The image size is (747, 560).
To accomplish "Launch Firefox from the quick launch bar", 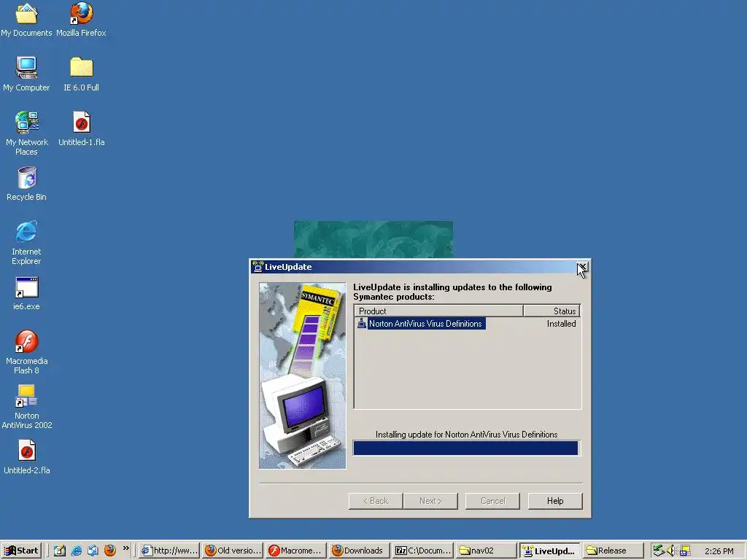I will click(x=110, y=551).
